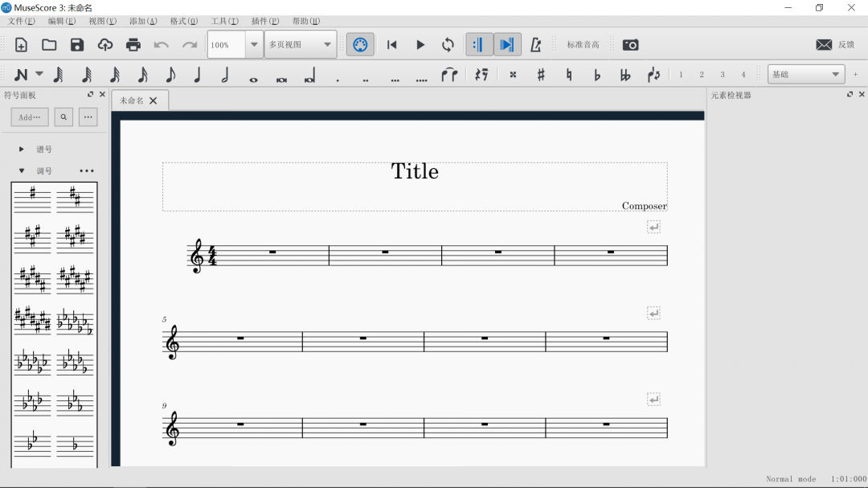The image size is (868, 488).
Task: Click the flip direction icon
Action: pyautogui.click(x=654, y=75)
